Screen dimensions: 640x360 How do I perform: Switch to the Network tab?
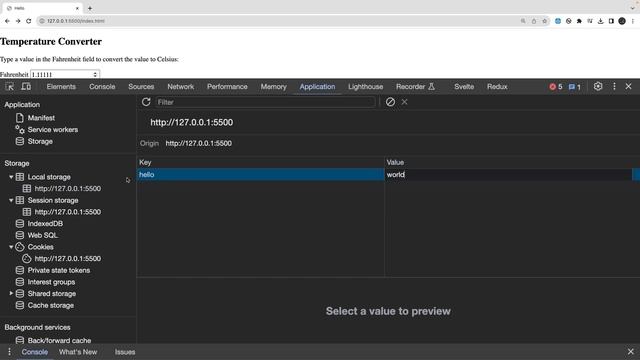click(x=181, y=87)
